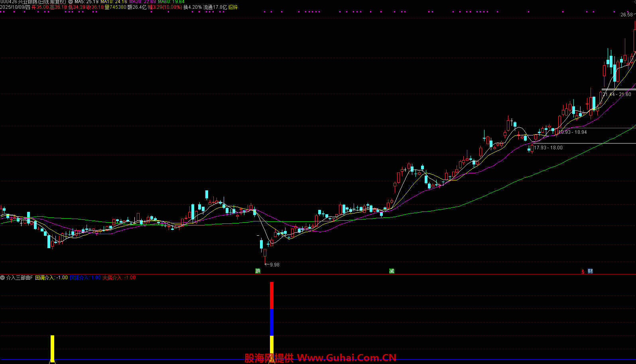The height and width of the screenshot is (364, 636).
Task: Click the yellow signal arrow under left bar
Action: [52, 361]
